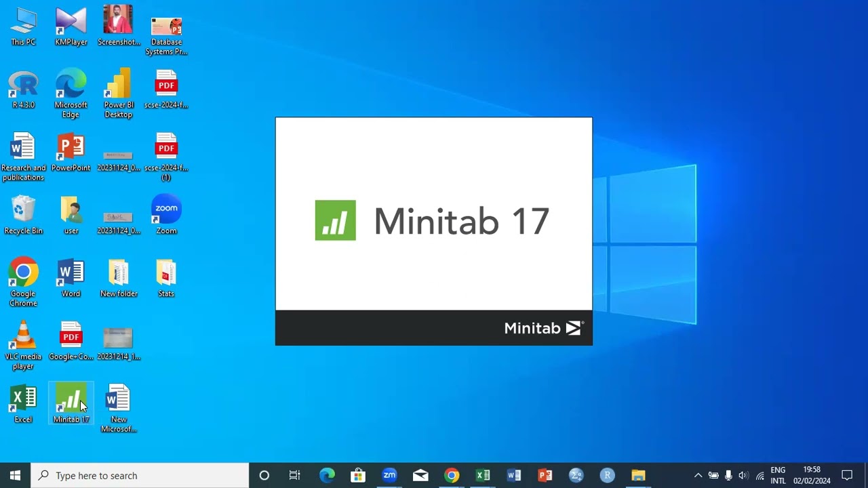The image size is (868, 488).
Task: Open the R app from the taskbar
Action: coord(608,475)
